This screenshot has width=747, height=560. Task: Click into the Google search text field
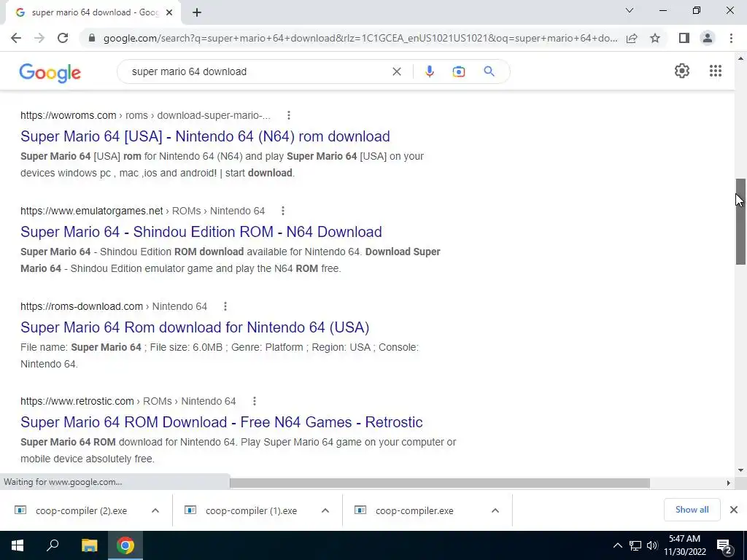(258, 71)
